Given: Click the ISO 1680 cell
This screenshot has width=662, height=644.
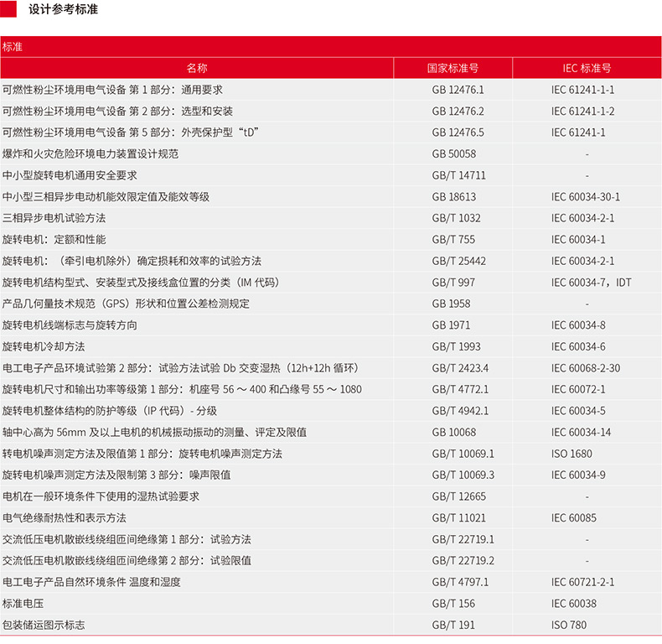Looking at the screenshot, I should click(571, 454).
